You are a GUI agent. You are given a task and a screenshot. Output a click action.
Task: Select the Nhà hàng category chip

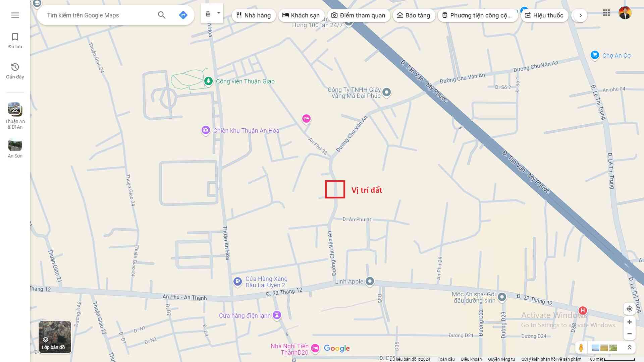coord(254,15)
